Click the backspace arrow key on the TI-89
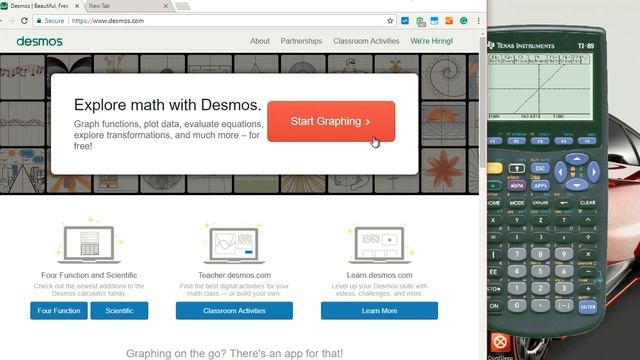 [x=564, y=203]
